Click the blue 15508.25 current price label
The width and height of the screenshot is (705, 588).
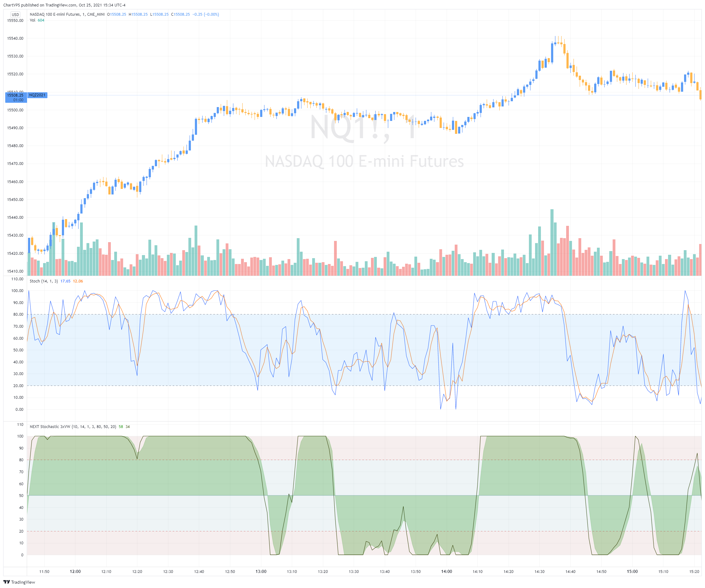pyautogui.click(x=15, y=95)
